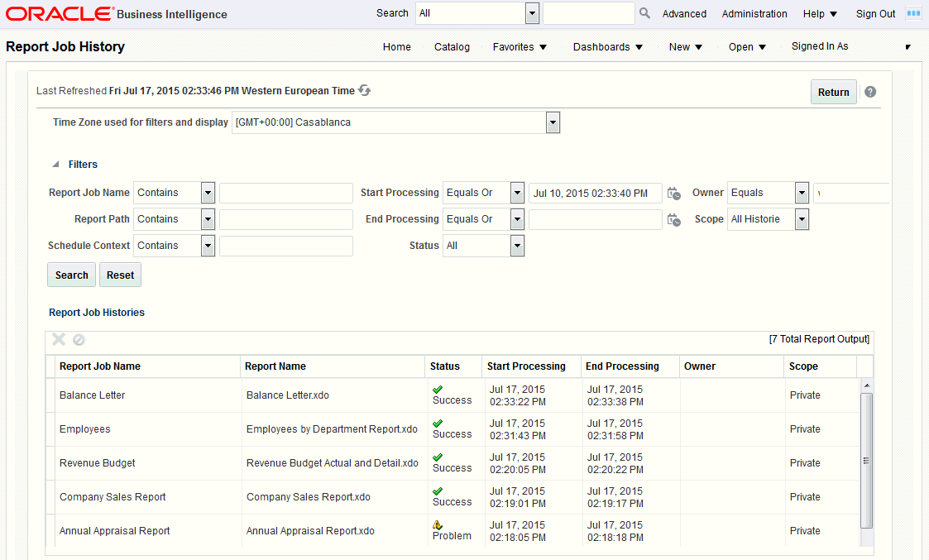Open the help question mark icon

[869, 92]
